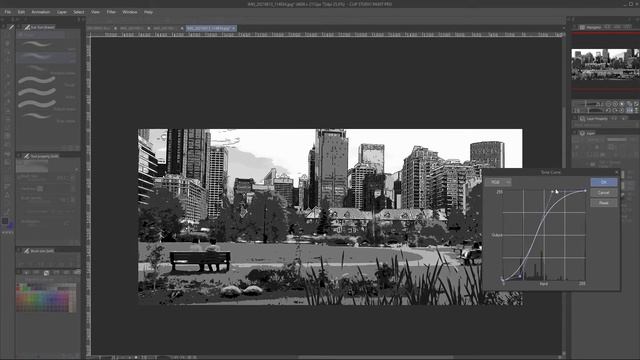Click the top-right endpoint of the tone curve
The image size is (640, 360).
coord(585,191)
